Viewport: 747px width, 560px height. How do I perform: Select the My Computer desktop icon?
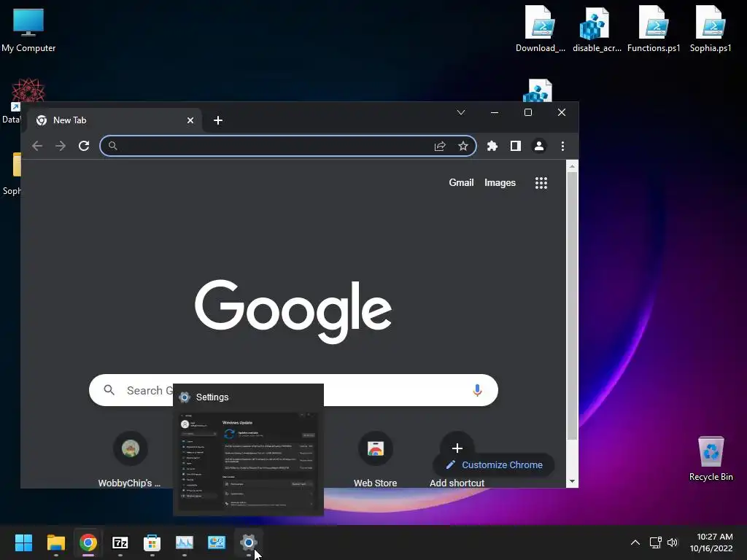tap(28, 31)
